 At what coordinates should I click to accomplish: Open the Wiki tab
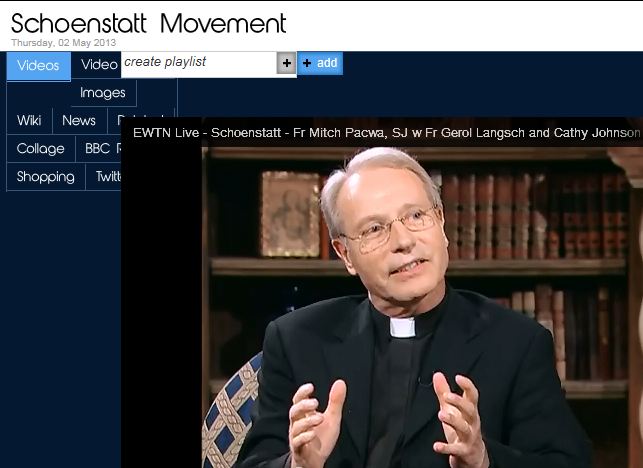pyautogui.click(x=29, y=121)
